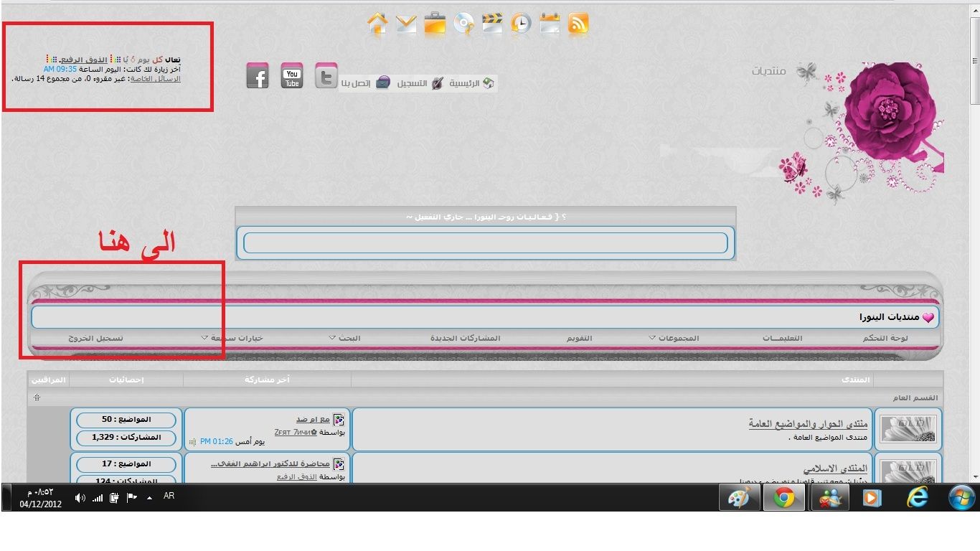Open the envelope mail icon
The image size is (980, 551).
click(x=406, y=24)
